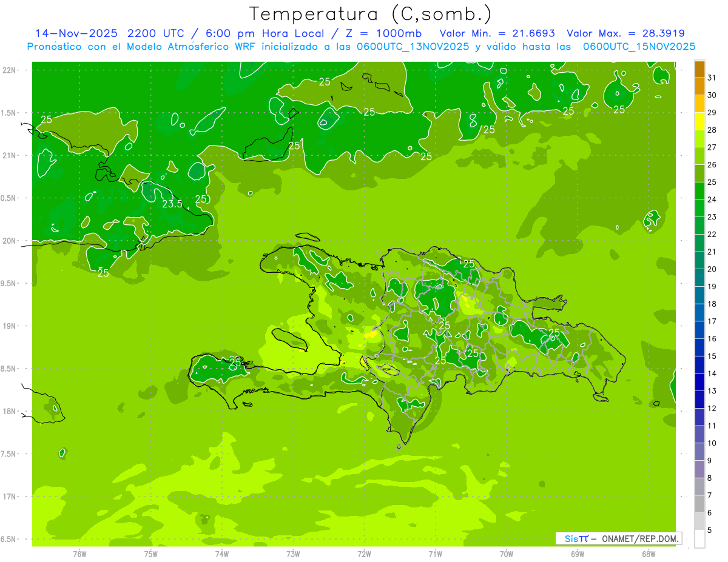Click 'Valor Min. = 21.6693' text
Screen dimensions: 728x562
(497, 33)
